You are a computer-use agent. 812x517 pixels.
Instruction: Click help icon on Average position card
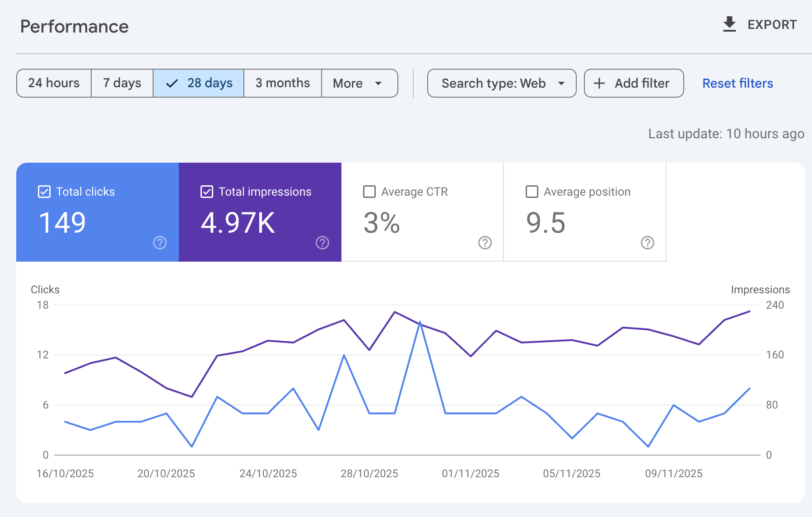point(648,243)
